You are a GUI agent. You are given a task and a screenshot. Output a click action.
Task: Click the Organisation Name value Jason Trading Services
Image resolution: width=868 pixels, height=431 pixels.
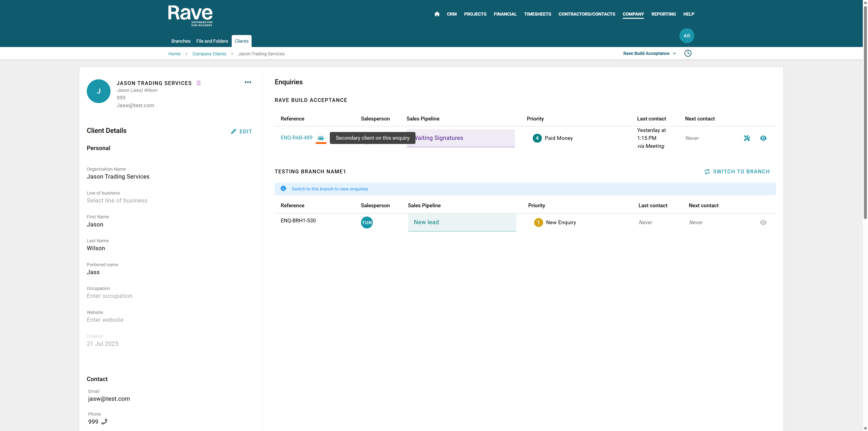pyautogui.click(x=118, y=177)
